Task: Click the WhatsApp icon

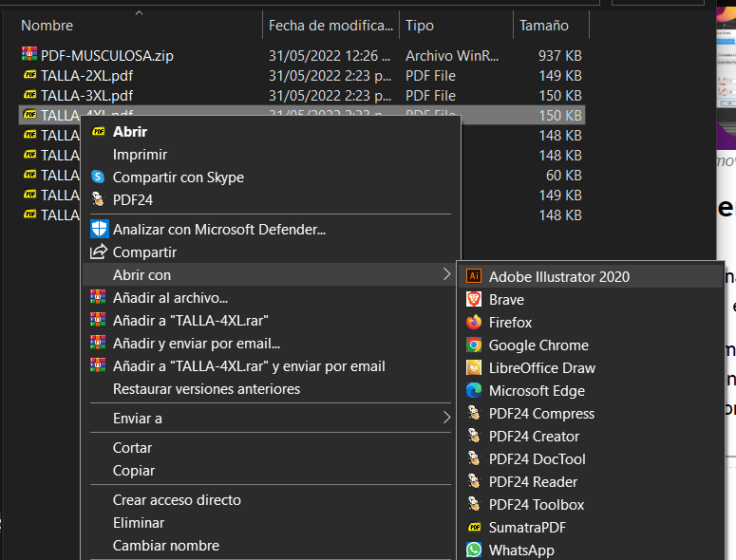Action: [x=474, y=550]
